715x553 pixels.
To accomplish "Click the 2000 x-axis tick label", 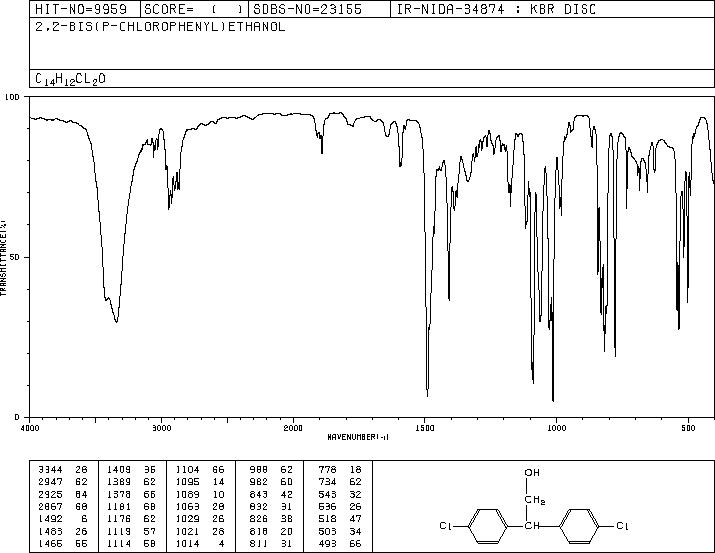I will click(293, 428).
